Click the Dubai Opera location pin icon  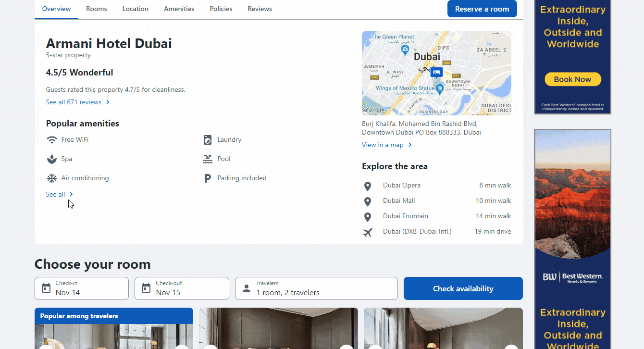click(x=368, y=186)
